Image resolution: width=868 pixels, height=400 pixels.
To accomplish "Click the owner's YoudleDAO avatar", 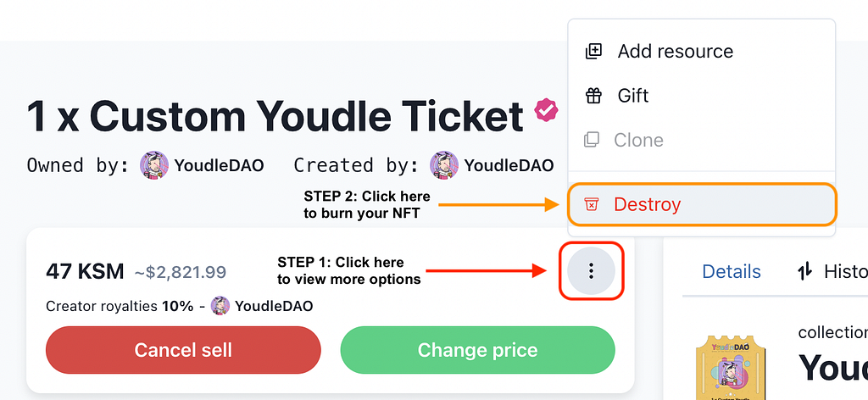I will (154, 165).
